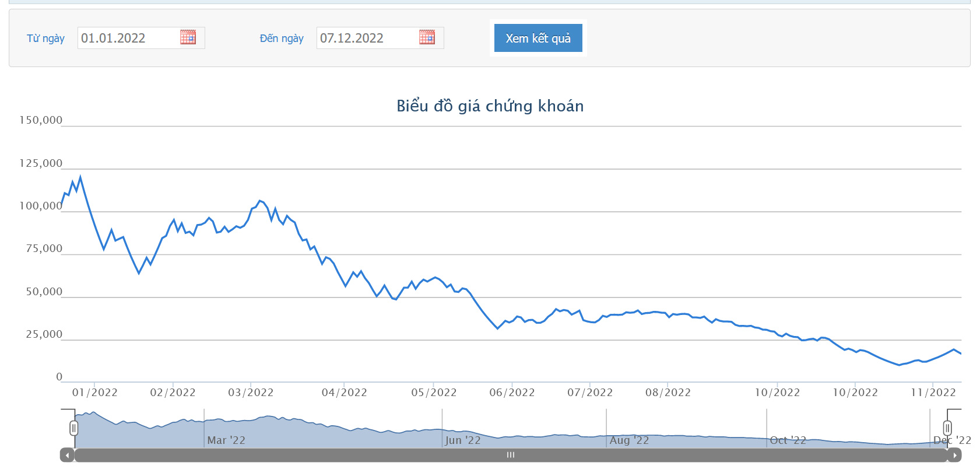Click the right navigator range handle
Viewport: 980px width, 476px height.
(947, 428)
